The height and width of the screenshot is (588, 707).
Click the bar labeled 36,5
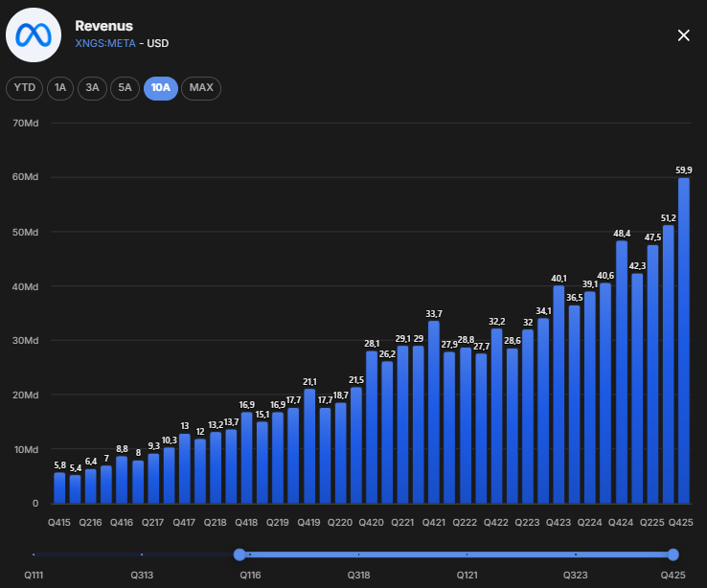(x=575, y=404)
